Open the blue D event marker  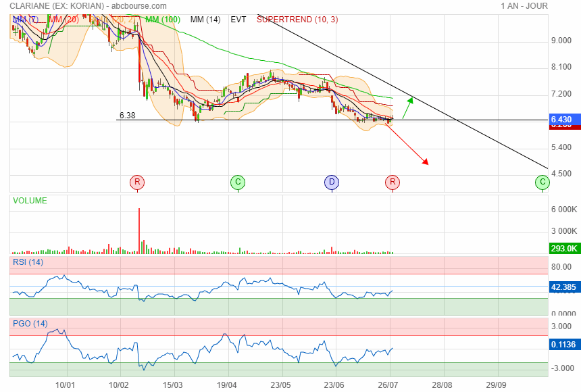332,182
